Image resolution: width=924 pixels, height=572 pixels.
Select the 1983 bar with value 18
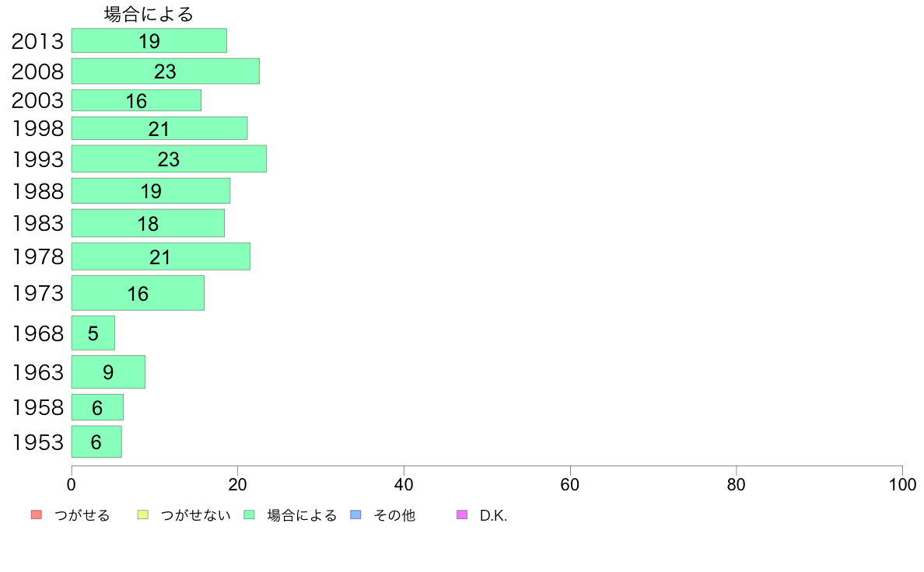148,223
